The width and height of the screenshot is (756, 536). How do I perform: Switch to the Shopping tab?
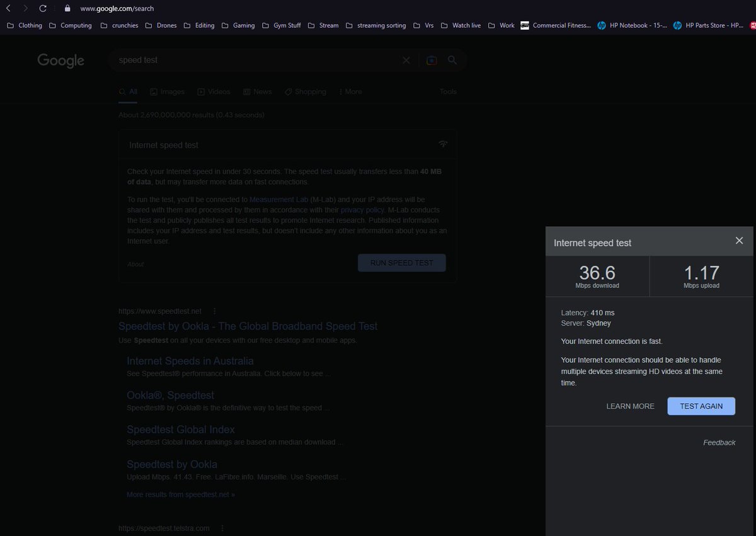coord(305,92)
